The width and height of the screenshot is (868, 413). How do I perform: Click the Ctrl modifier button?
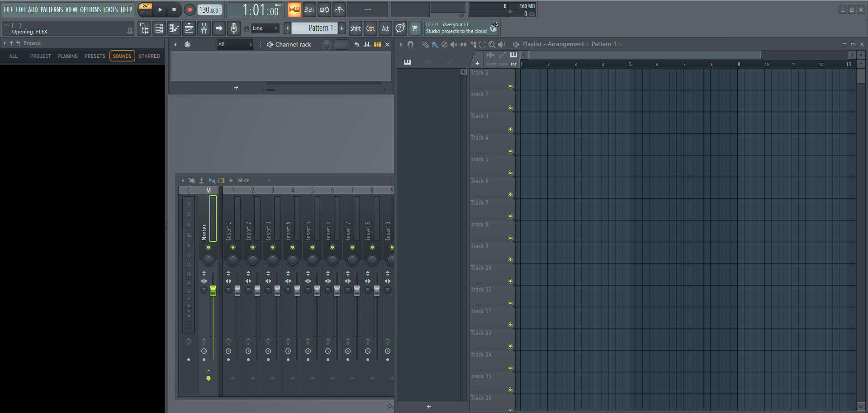coord(370,28)
